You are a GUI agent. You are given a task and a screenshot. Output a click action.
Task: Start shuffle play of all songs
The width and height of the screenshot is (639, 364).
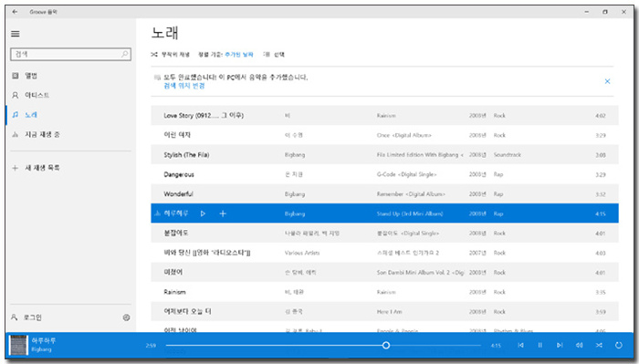(170, 54)
